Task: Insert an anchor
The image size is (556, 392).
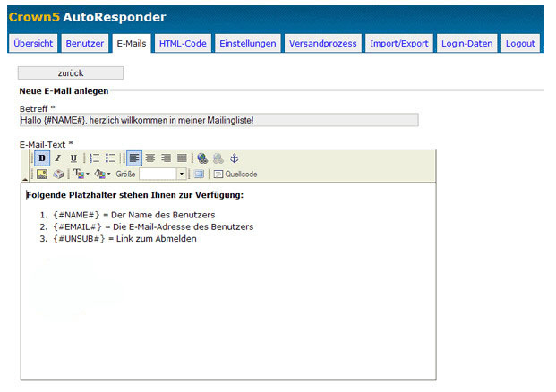Action: pyautogui.click(x=234, y=158)
